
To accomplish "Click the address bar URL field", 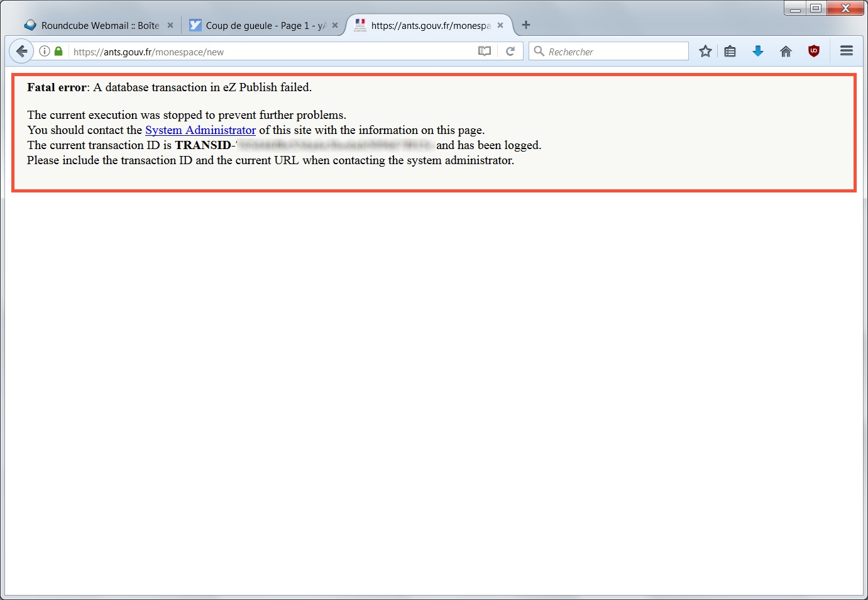I will 270,52.
